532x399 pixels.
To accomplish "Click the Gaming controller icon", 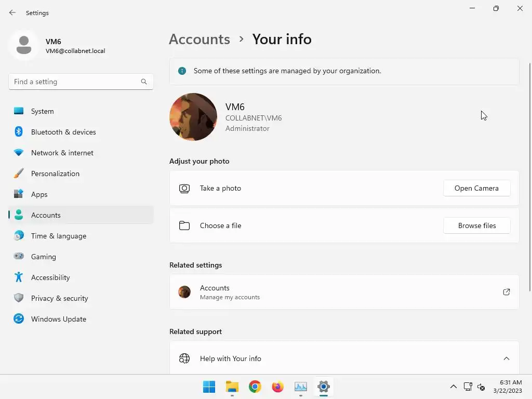I will (19, 256).
